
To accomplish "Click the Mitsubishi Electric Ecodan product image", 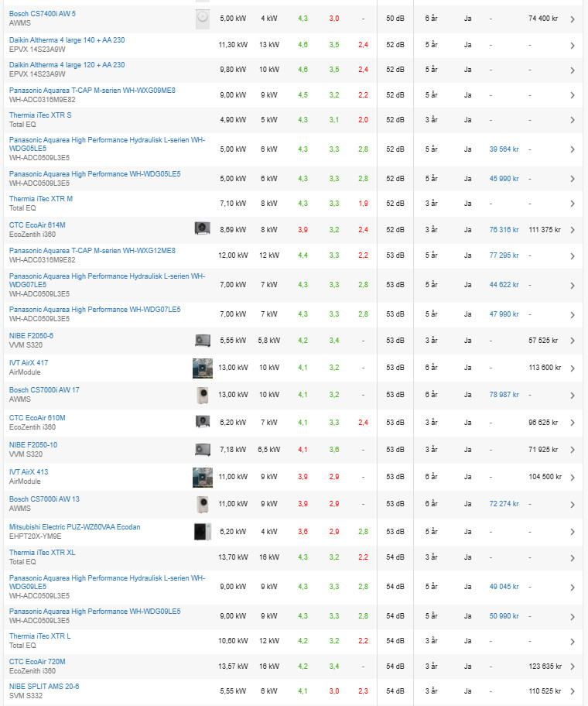I will (202, 532).
